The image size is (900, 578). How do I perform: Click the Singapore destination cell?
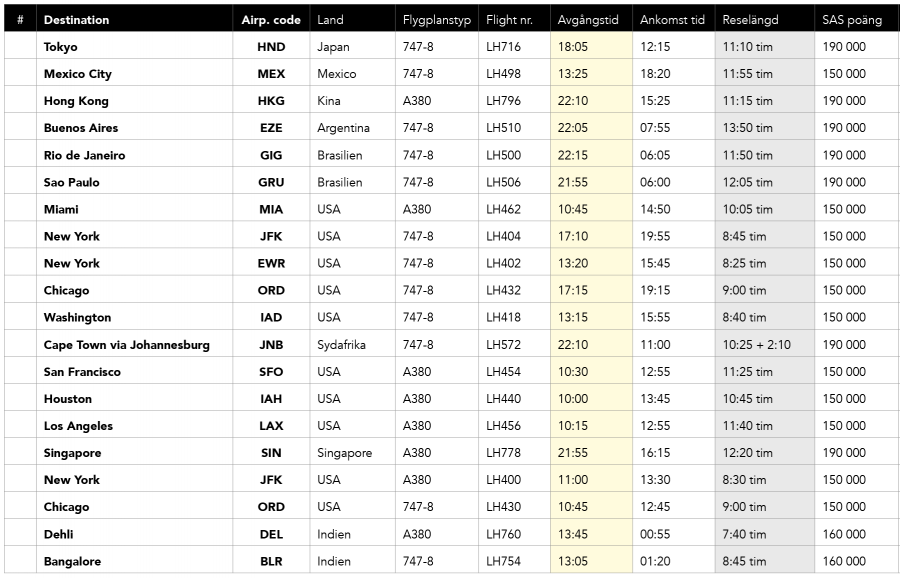click(72, 453)
